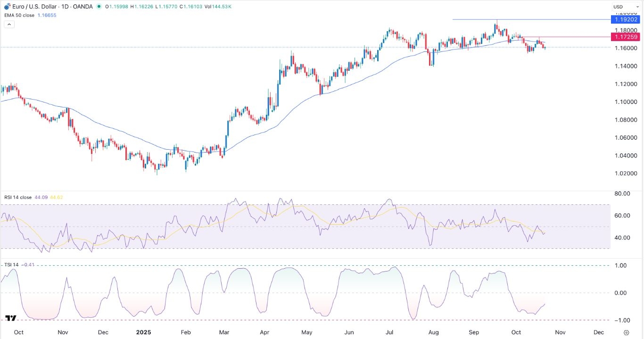This screenshot has width=644, height=339.
Task: Click the 1.16000 level on the price scale
Action: click(x=626, y=48)
